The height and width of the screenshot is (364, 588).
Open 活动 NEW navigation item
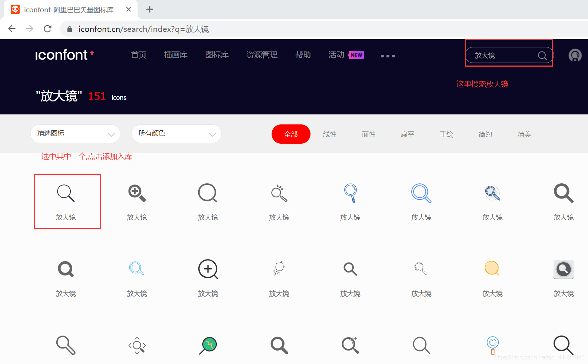pos(346,55)
